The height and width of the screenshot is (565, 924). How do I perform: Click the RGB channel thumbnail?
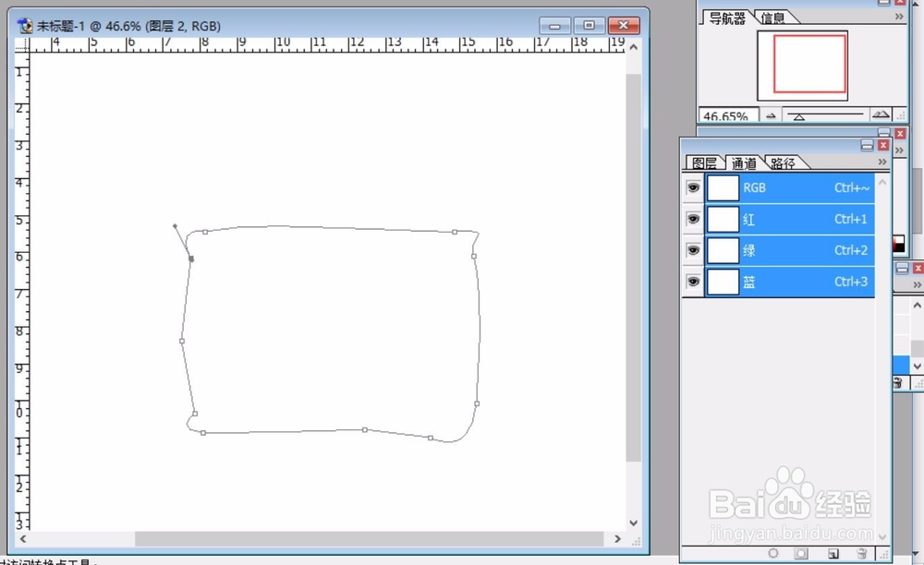pos(723,187)
